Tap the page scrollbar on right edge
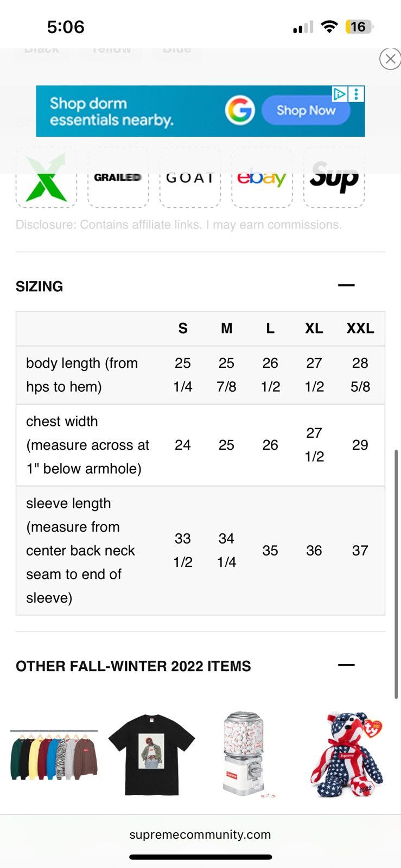 point(397,574)
